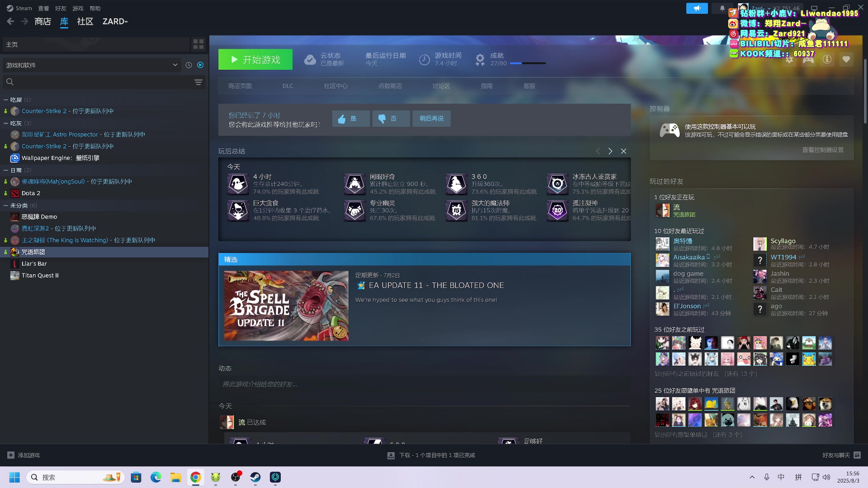
Task: Open the 讨论区 tab
Action: click(441, 86)
